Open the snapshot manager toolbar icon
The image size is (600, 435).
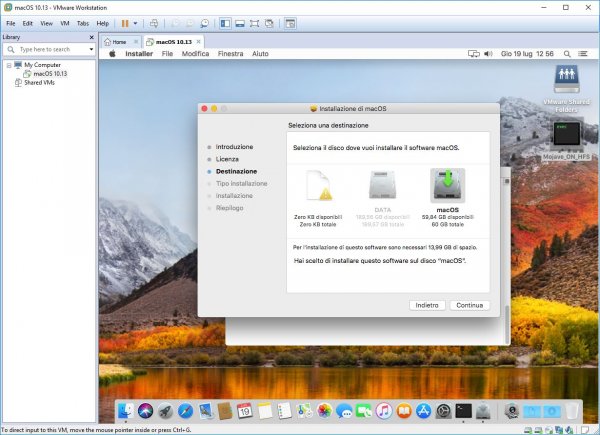[x=205, y=23]
